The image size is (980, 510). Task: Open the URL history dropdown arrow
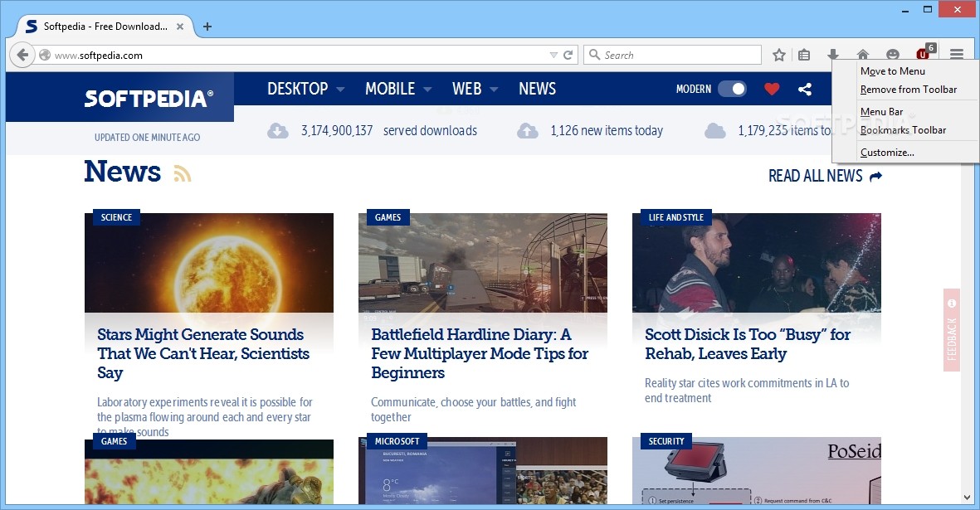(553, 55)
